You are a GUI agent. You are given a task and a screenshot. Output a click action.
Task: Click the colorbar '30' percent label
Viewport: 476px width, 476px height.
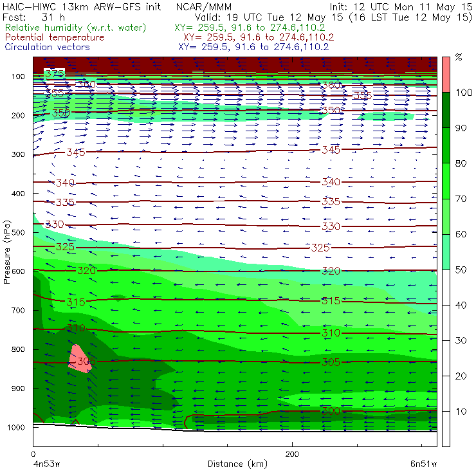pyautogui.click(x=461, y=341)
